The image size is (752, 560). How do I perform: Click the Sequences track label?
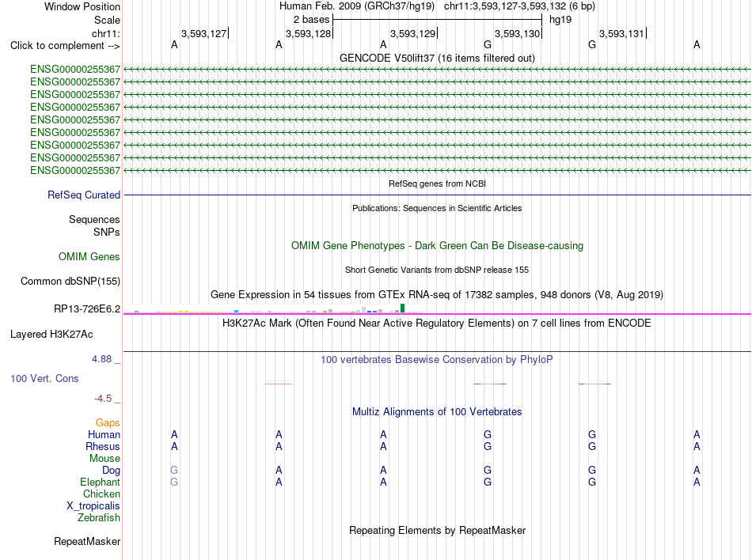coord(94,219)
